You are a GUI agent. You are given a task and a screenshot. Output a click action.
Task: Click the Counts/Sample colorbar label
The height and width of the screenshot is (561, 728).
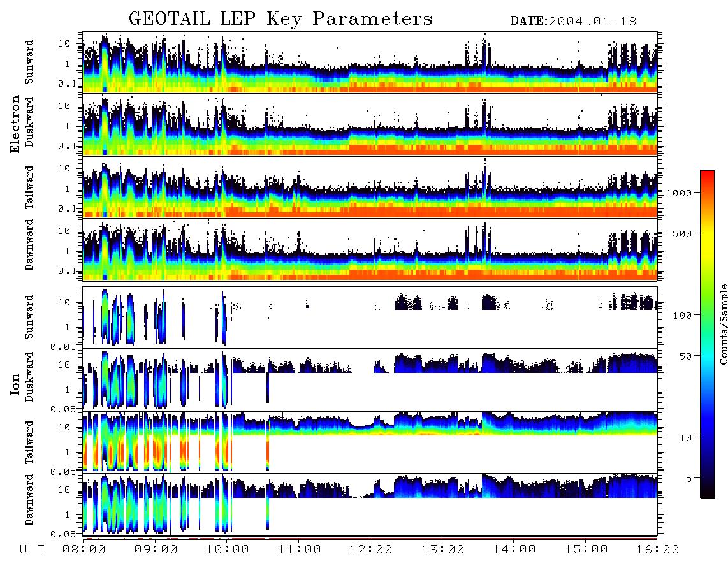[x=723, y=324]
